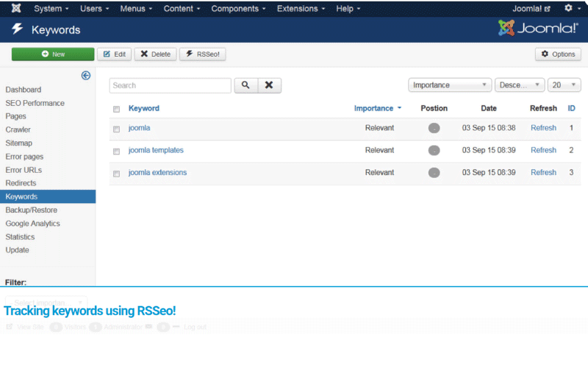Open the Descending order dropdown
The width and height of the screenshot is (588, 390).
coord(520,85)
